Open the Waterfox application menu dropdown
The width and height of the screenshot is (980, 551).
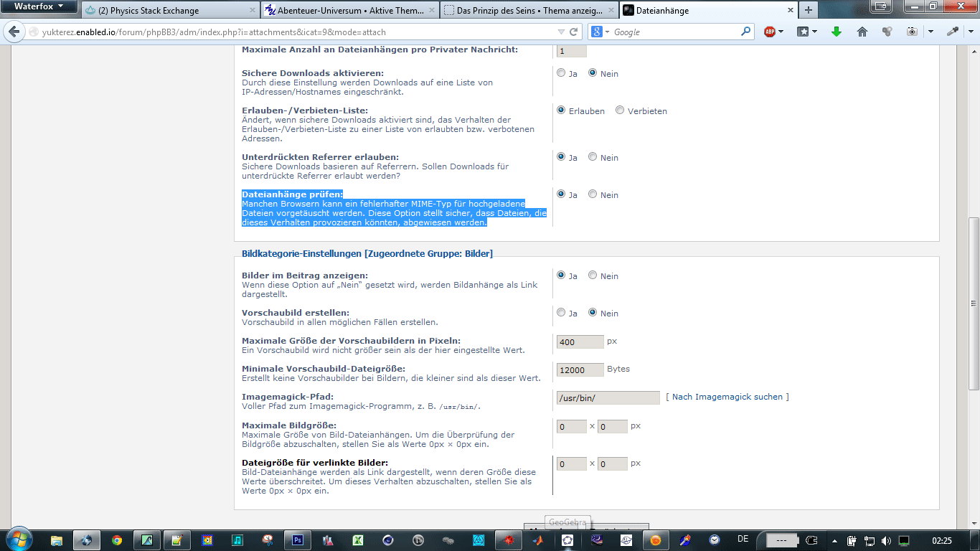point(39,6)
